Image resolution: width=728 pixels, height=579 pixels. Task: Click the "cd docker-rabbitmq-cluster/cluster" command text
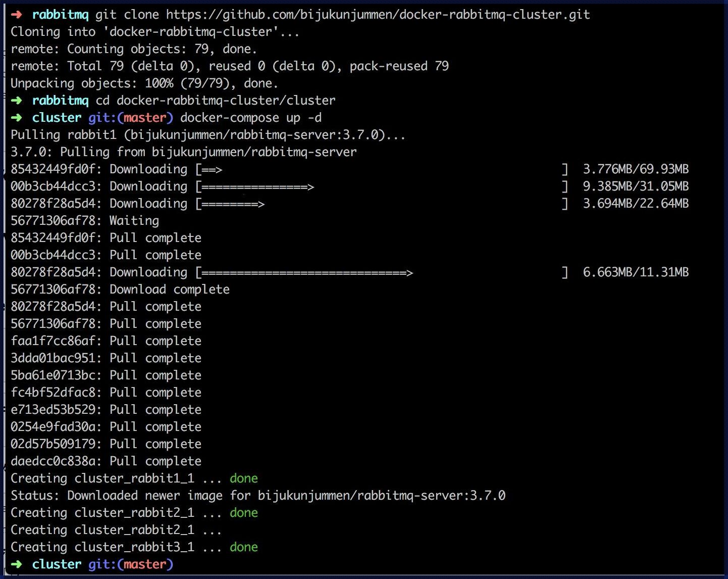pyautogui.click(x=216, y=101)
